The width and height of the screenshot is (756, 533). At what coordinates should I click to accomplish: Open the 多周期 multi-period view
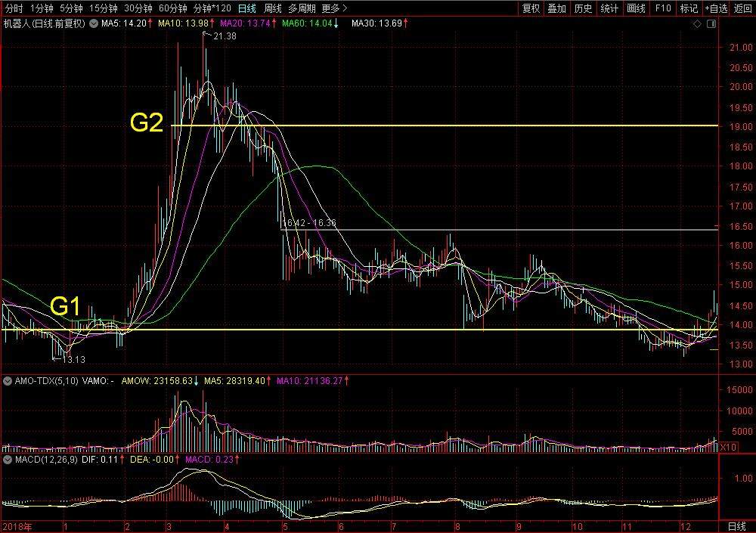[x=302, y=8]
